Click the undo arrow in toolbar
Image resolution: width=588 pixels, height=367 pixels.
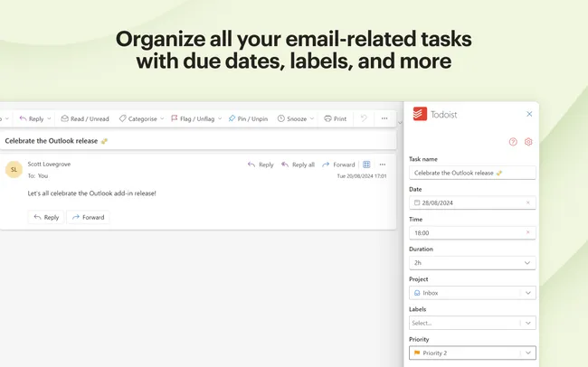(364, 118)
